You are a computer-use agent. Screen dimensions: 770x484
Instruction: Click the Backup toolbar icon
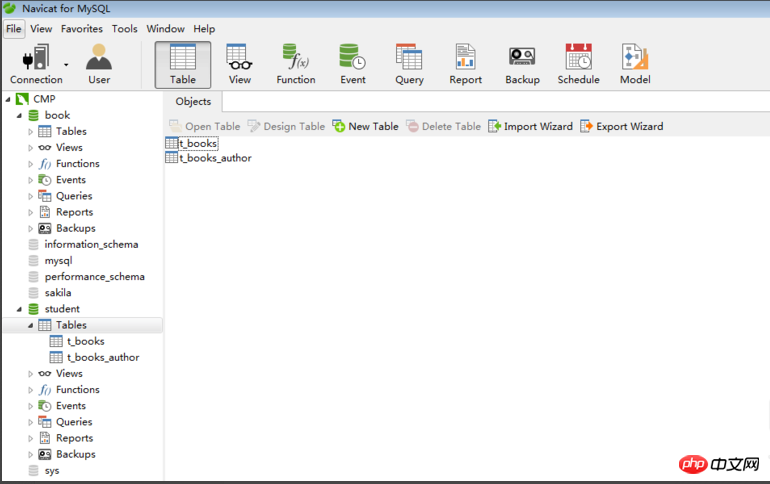(522, 63)
